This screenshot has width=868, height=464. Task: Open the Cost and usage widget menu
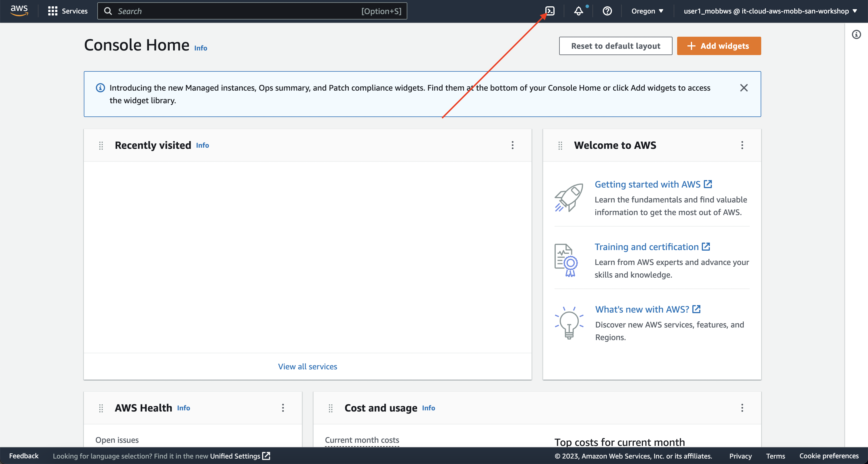point(742,408)
